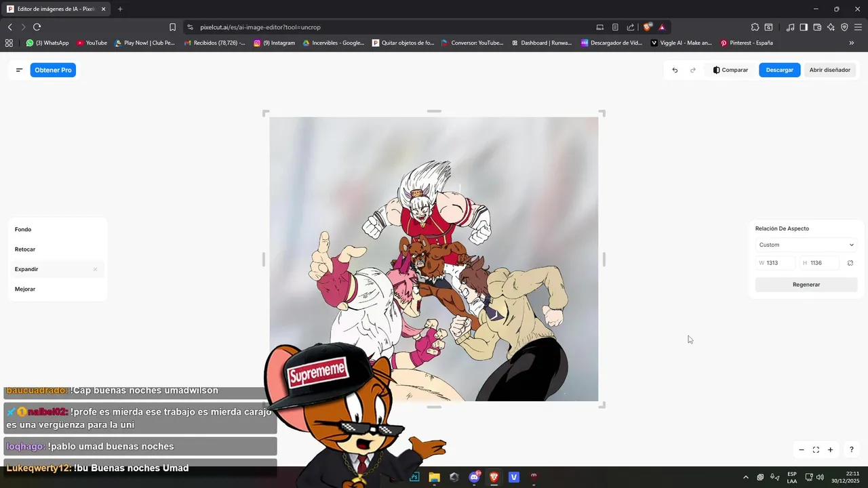
Task: Swap width and height dimensions
Action: tap(850, 263)
